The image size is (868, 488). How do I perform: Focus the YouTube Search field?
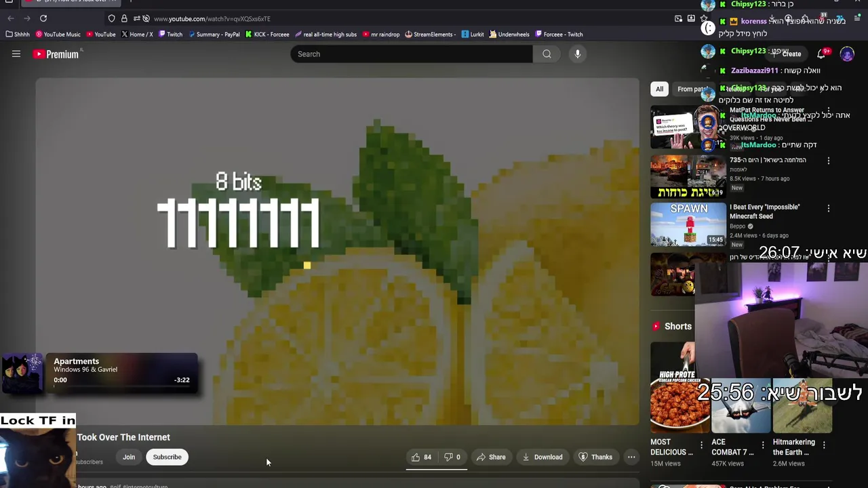click(412, 54)
